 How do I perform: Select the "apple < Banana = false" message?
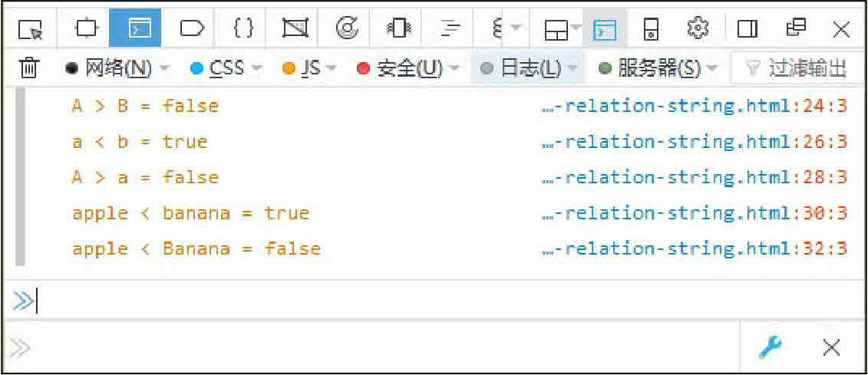196,249
